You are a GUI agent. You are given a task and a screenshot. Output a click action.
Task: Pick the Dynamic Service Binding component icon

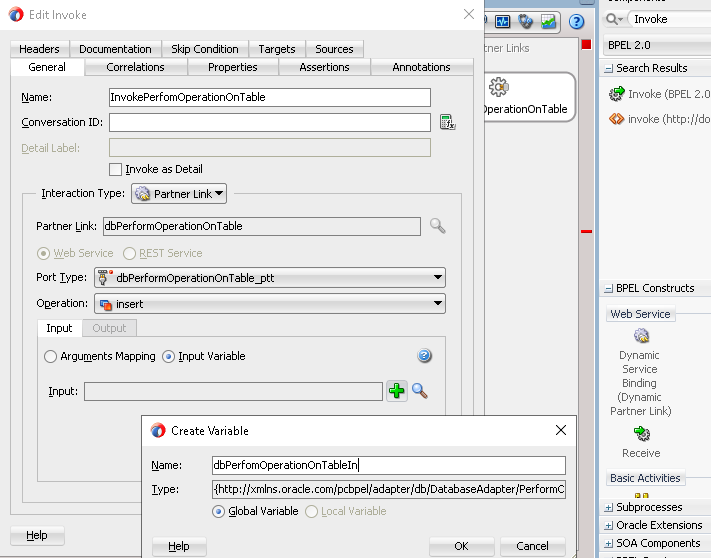point(642,336)
